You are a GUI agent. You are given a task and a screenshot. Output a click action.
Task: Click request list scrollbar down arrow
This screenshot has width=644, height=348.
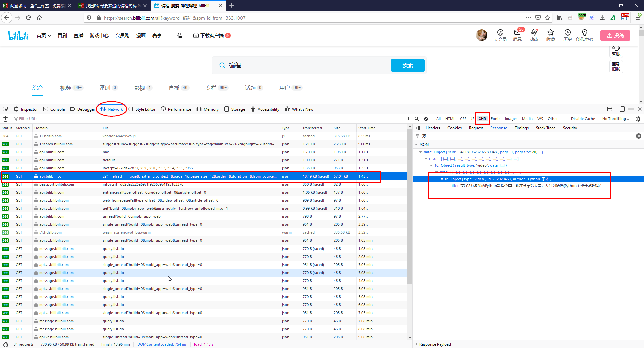pyautogui.click(x=410, y=337)
